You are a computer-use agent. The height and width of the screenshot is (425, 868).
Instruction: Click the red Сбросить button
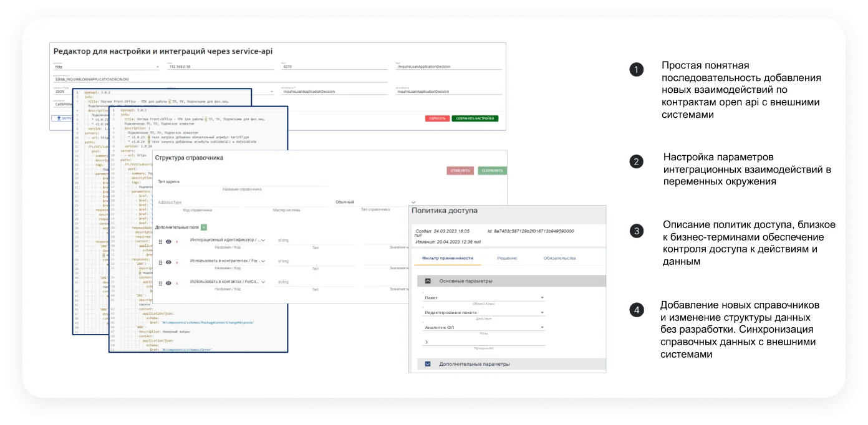click(x=437, y=118)
